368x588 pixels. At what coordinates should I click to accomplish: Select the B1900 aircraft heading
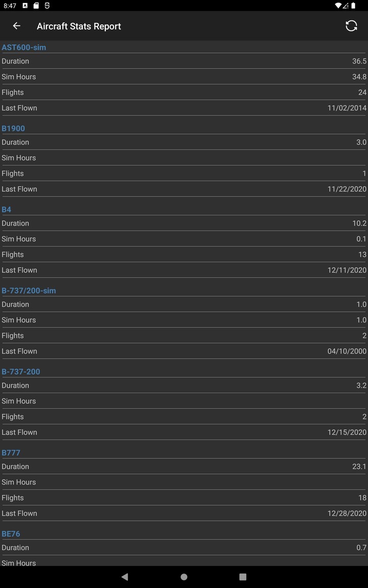click(x=13, y=128)
